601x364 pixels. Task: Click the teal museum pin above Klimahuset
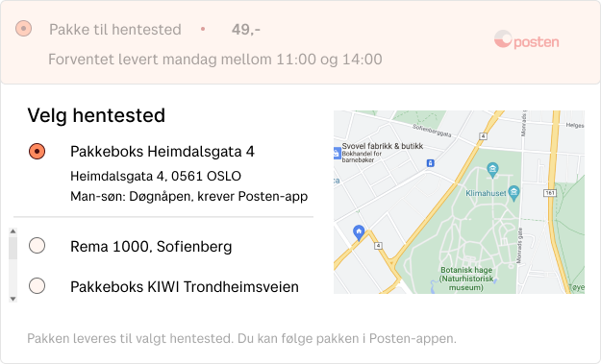[492, 170]
